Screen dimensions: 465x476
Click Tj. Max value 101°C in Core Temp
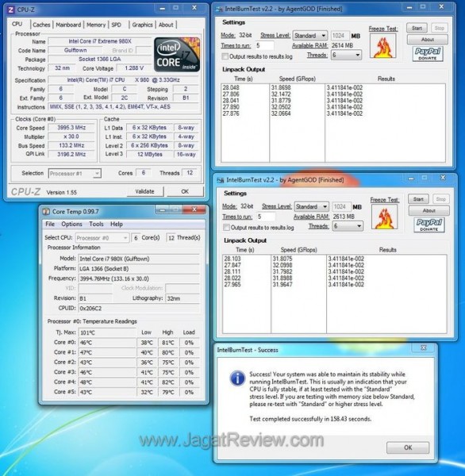click(x=107, y=332)
